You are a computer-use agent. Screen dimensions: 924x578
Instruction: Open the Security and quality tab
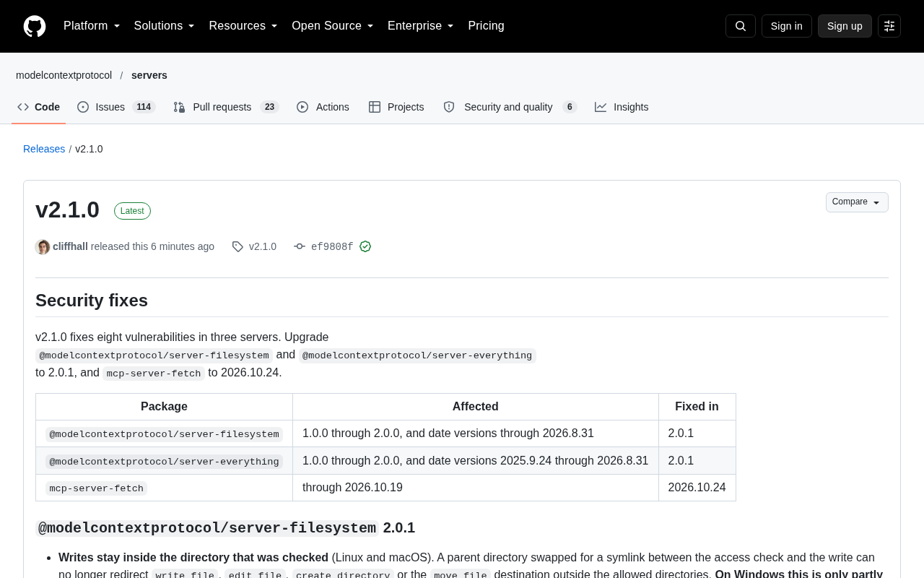(x=510, y=107)
